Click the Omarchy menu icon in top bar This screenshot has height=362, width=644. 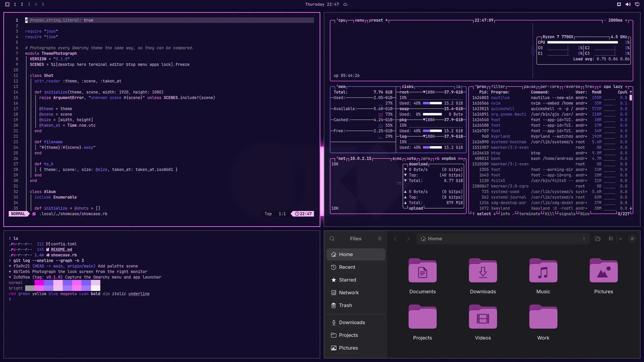(x=7, y=4)
